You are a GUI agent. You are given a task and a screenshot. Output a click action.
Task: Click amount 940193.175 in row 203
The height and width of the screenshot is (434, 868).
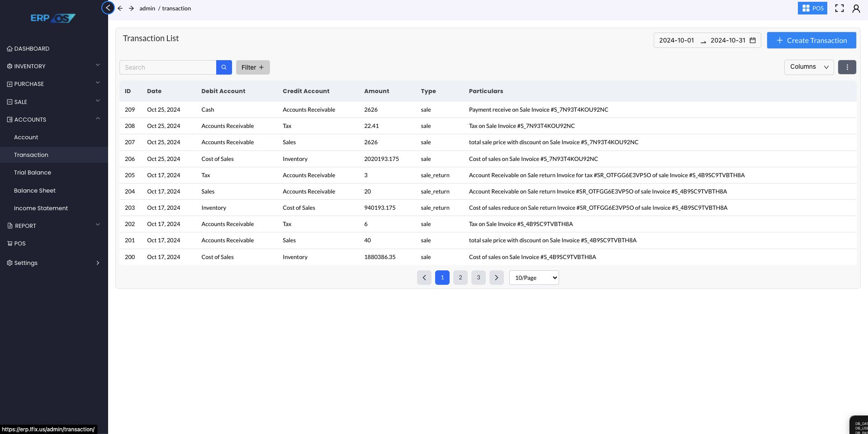(x=380, y=208)
